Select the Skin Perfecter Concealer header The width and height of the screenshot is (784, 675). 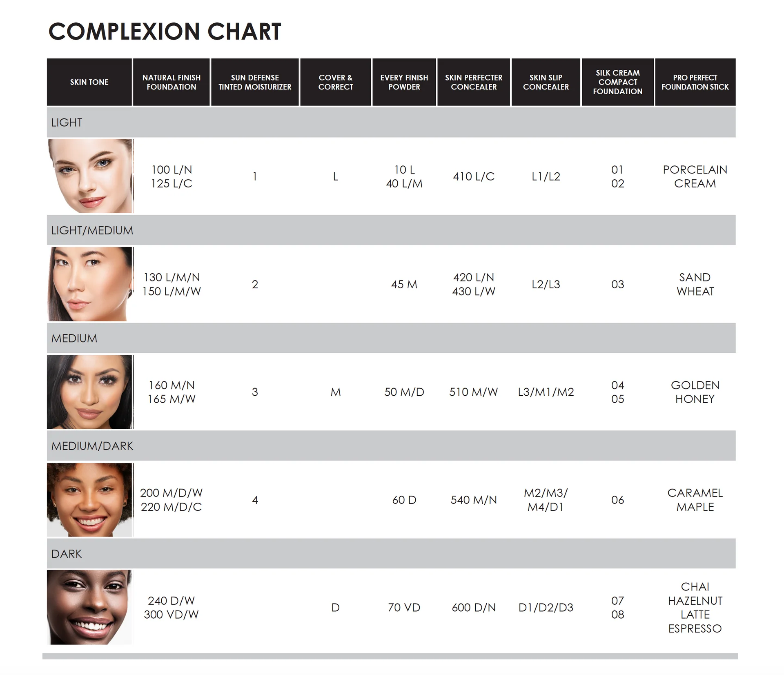[474, 82]
